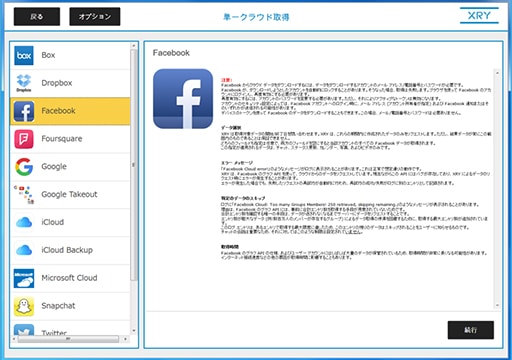Open the オプション options button
Image resolution: width=512 pixels, height=360 pixels.
(x=95, y=17)
